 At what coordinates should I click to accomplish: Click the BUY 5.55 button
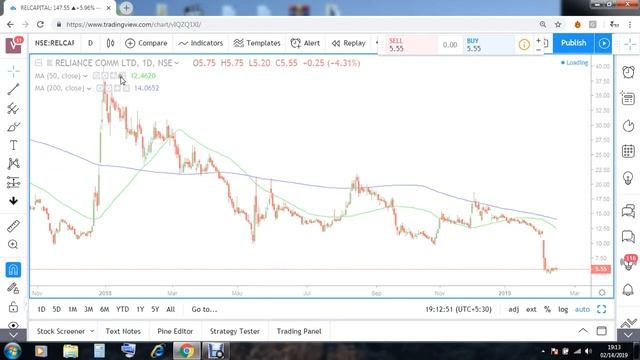point(488,44)
